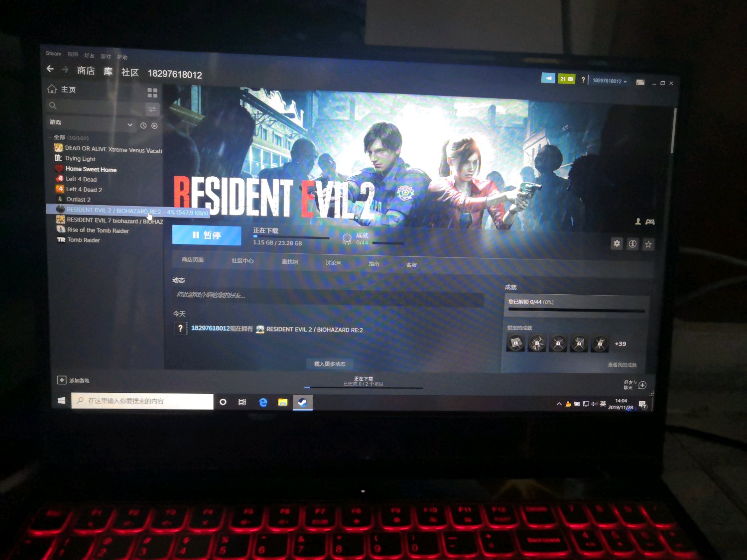747x560 pixels.
Task: Pause the download with 暂停 button
Action: click(207, 235)
